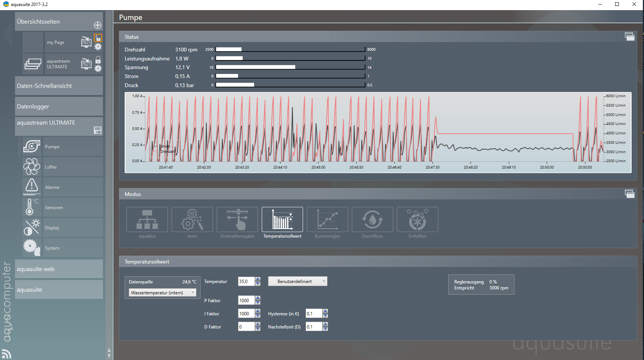Decrease I Faktor with the down arrow
The width and height of the screenshot is (644, 360).
(258, 316)
